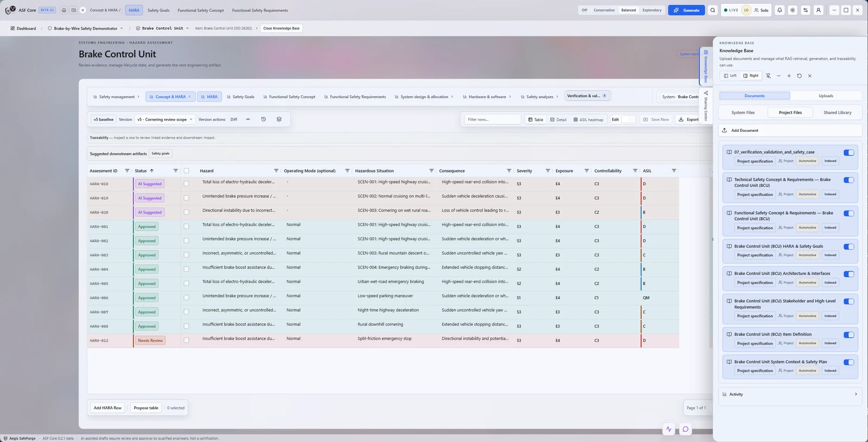Click Close Knowledge Base button
Image resolution: width=868 pixels, height=442 pixels.
tap(282, 28)
